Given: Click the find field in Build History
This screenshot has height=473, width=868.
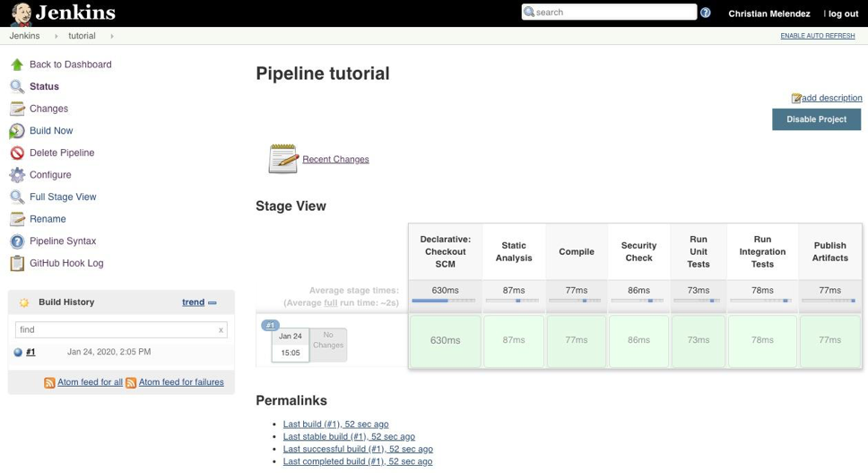Looking at the screenshot, I should coord(121,330).
